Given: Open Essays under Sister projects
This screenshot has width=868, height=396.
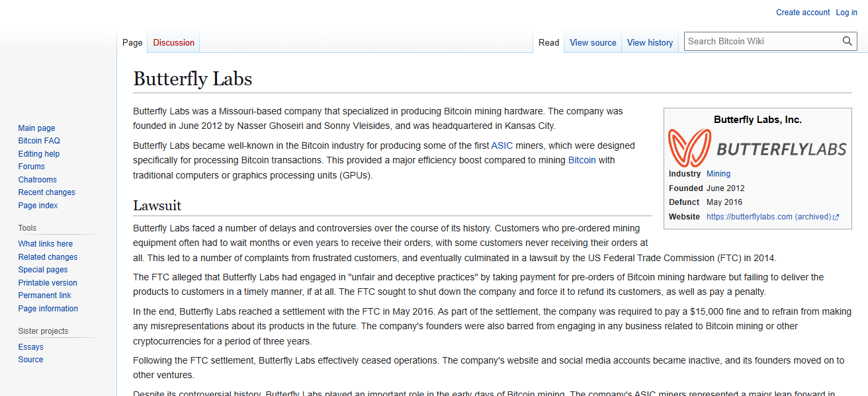Looking at the screenshot, I should click(x=30, y=346).
